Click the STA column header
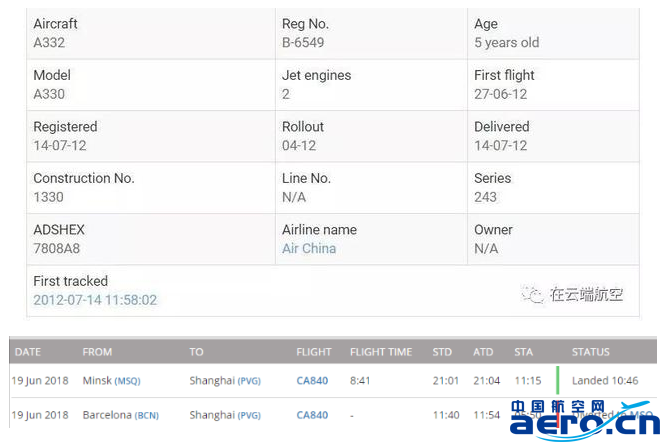Viewport: 665px width, 447px height. point(523,352)
